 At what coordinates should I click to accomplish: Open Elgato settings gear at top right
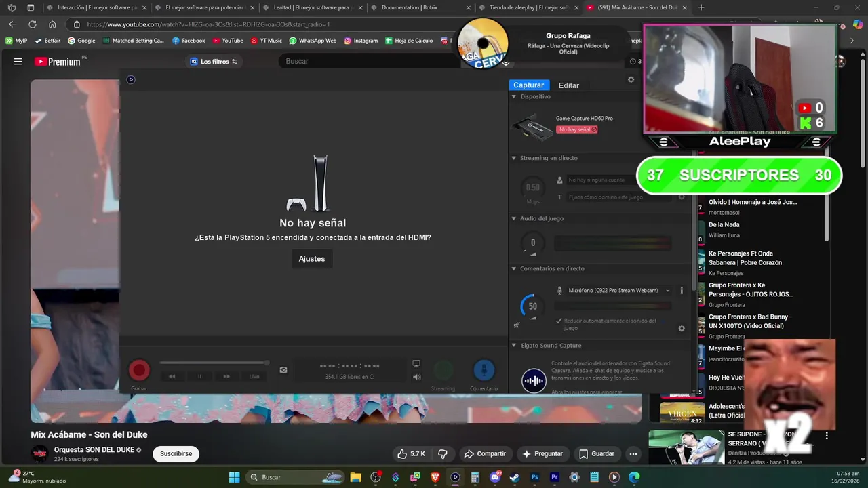(631, 79)
